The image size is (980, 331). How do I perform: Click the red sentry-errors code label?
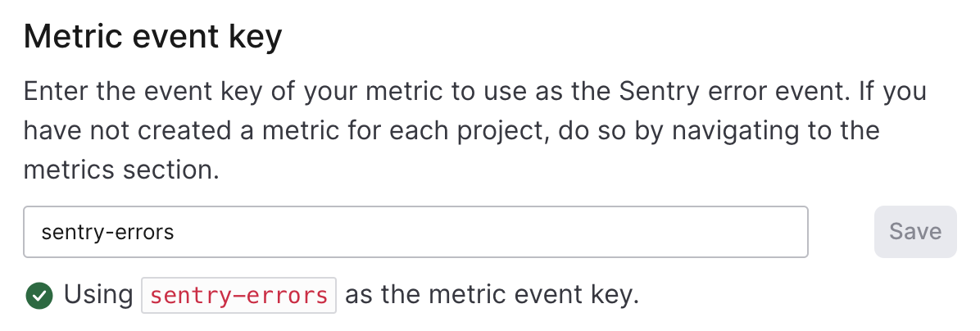point(238,295)
